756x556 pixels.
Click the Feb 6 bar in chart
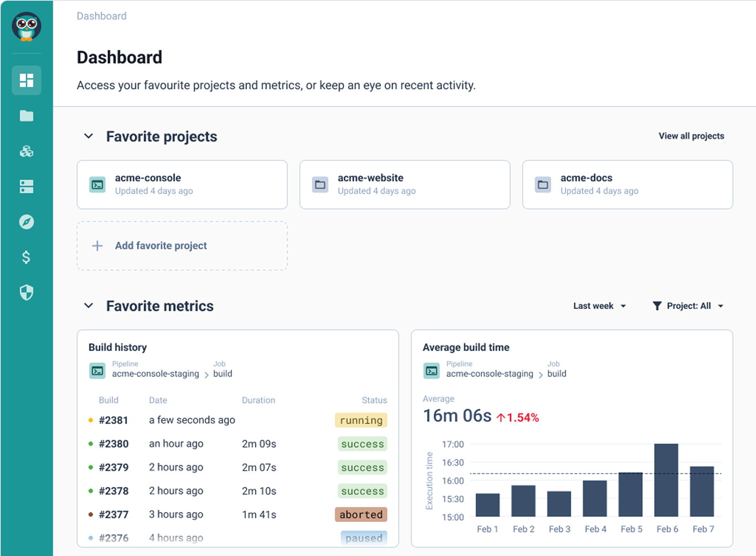click(x=666, y=480)
